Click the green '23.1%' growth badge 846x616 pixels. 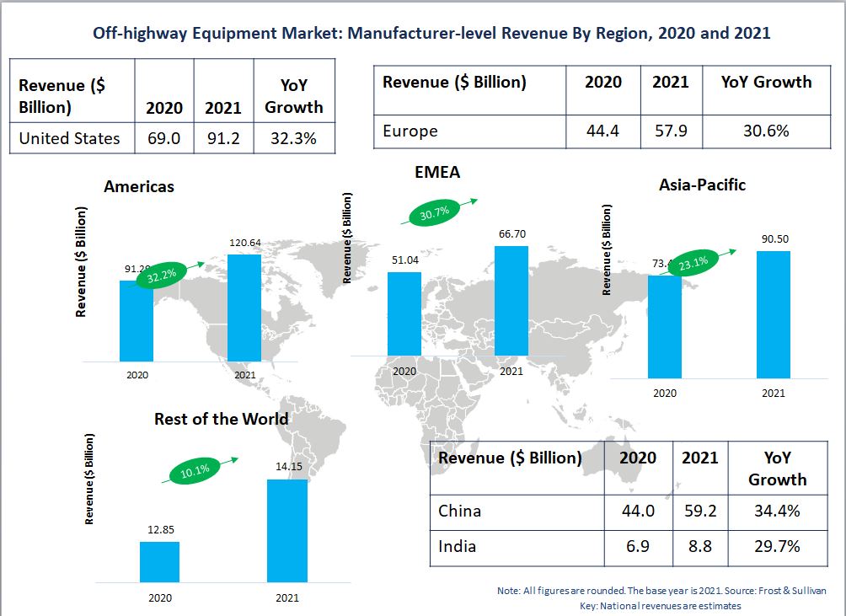click(x=693, y=263)
